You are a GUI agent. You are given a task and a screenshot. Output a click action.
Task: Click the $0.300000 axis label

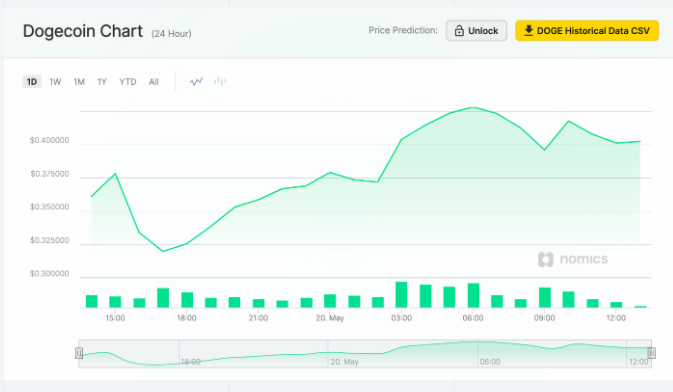click(x=49, y=273)
